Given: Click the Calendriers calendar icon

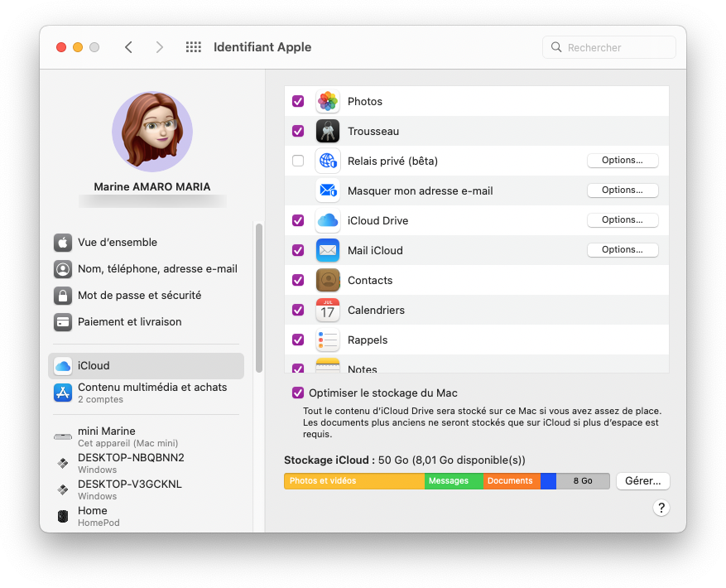Looking at the screenshot, I should pos(327,310).
